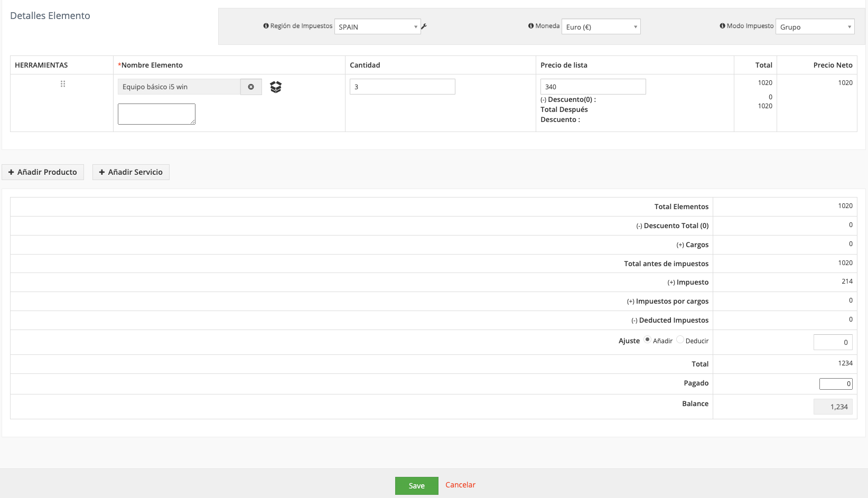This screenshot has height=498, width=868.
Task: Focus the Precio de lista field
Action: (x=593, y=87)
